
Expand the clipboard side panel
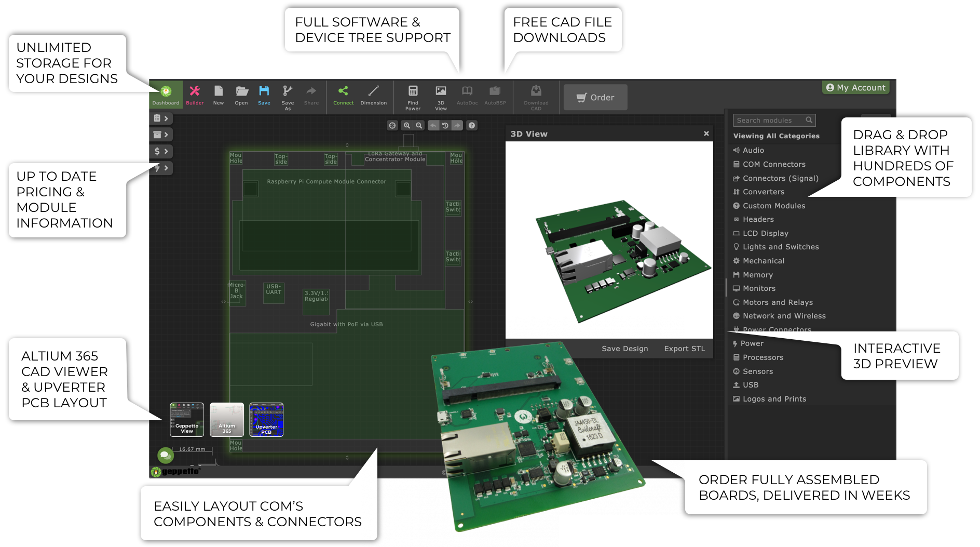tap(161, 118)
